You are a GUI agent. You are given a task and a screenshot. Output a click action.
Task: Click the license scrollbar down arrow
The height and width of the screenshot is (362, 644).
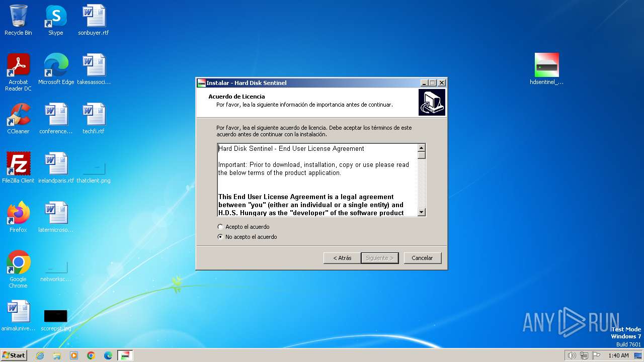point(422,212)
